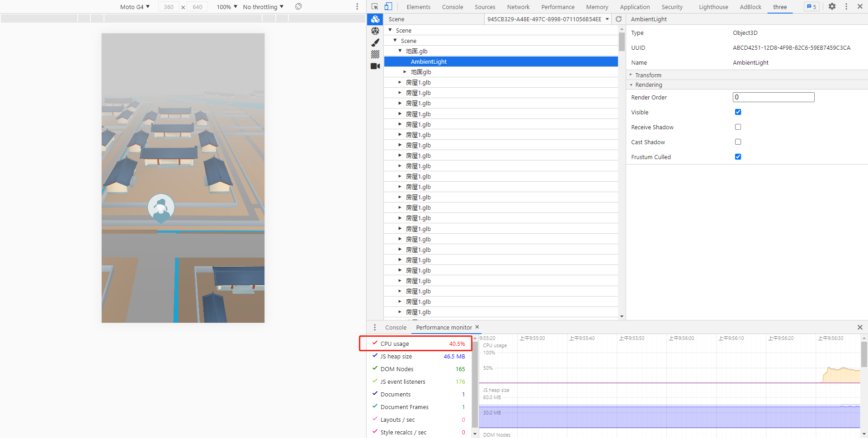The height and width of the screenshot is (438, 868).
Task: Select the AmbientLight tree item
Action: [429, 61]
